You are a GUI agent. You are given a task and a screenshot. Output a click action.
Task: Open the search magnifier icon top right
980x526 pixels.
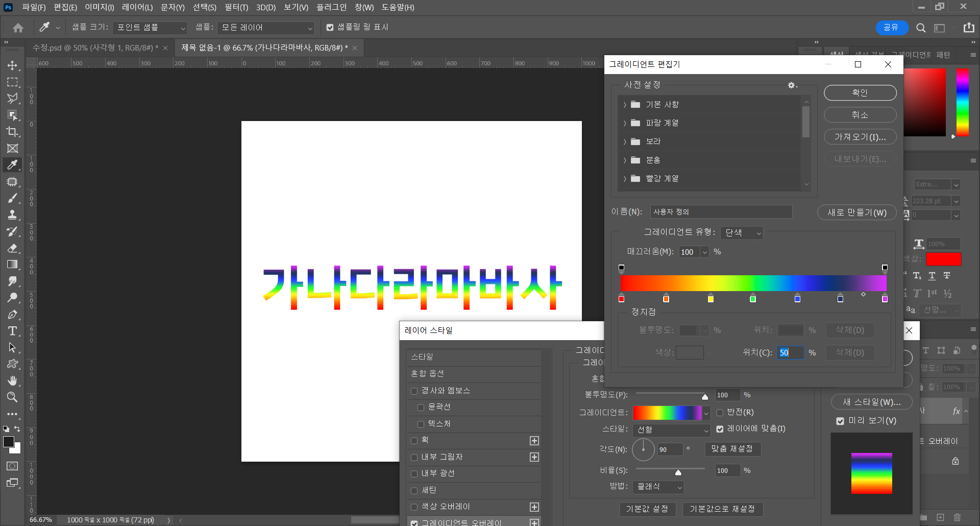(921, 28)
